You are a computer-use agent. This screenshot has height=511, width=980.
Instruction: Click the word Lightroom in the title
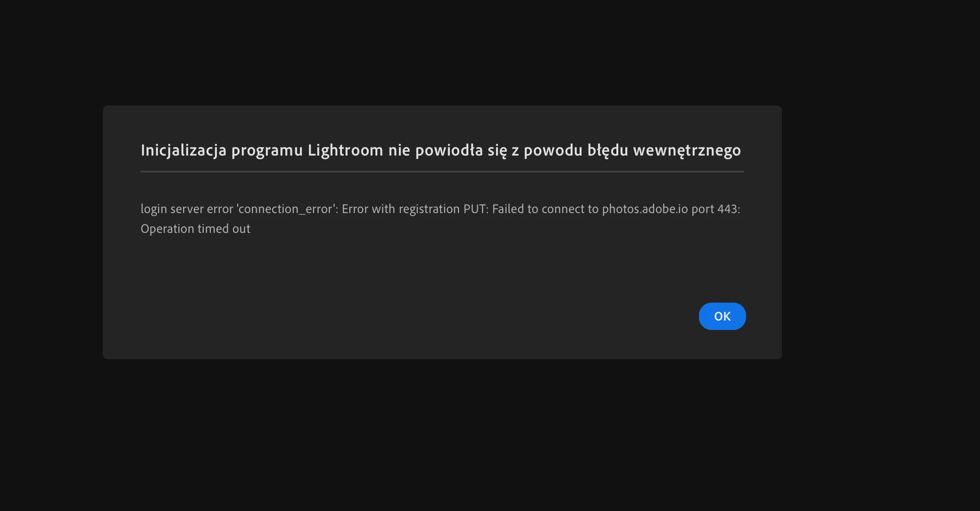(345, 150)
